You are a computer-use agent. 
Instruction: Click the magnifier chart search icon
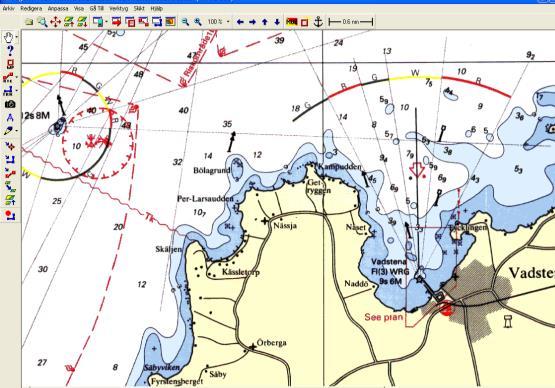[x=42, y=22]
